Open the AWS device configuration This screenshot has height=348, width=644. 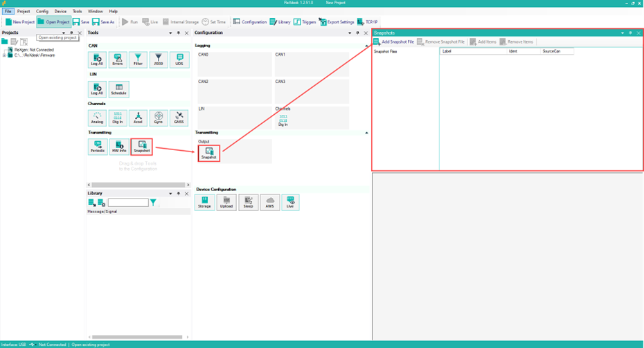pyautogui.click(x=270, y=202)
